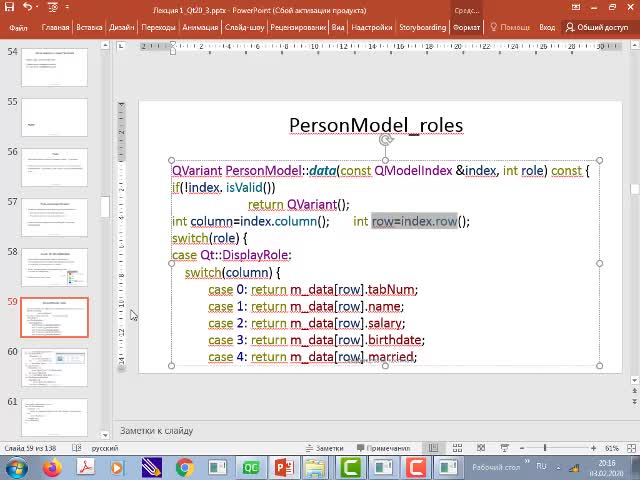Select the Storyboarding tab
Viewport: 640px width, 480px height.
[x=422, y=27]
